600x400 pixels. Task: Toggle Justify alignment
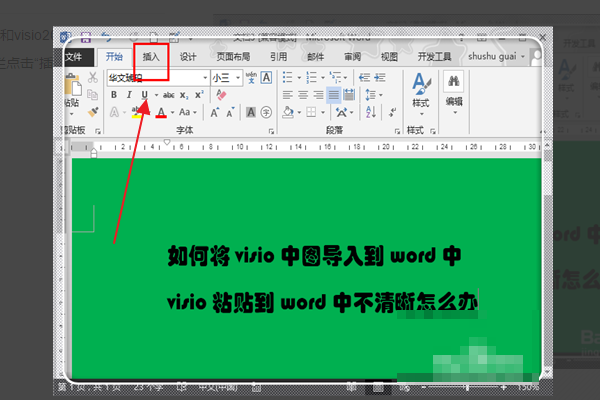click(334, 95)
